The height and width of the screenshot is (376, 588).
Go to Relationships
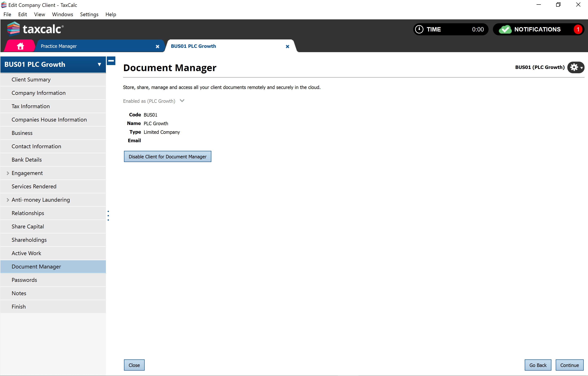point(53,213)
